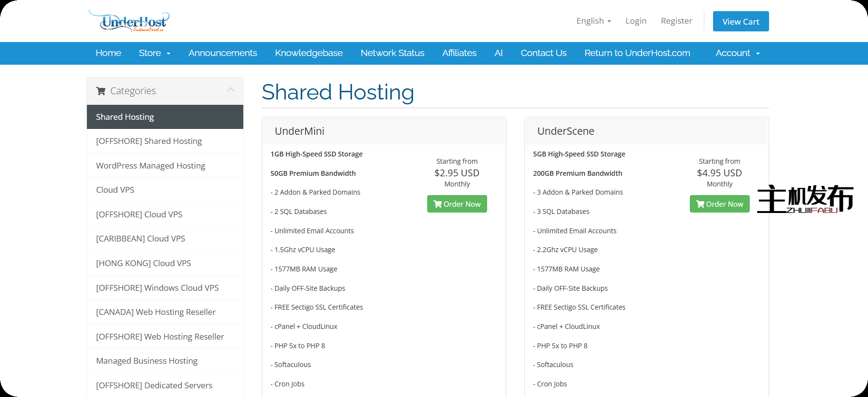Order the UnderScene plan now
The height and width of the screenshot is (397, 868).
pos(719,204)
